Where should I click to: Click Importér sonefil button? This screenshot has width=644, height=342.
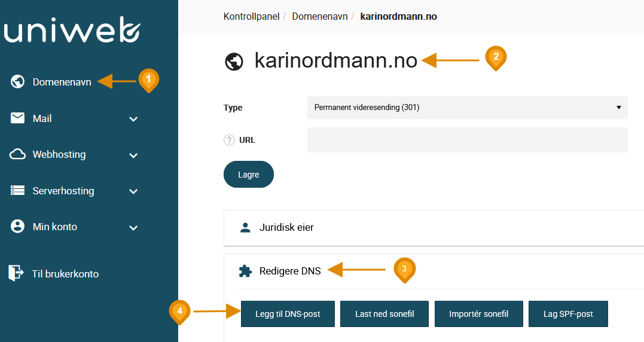pos(479,314)
